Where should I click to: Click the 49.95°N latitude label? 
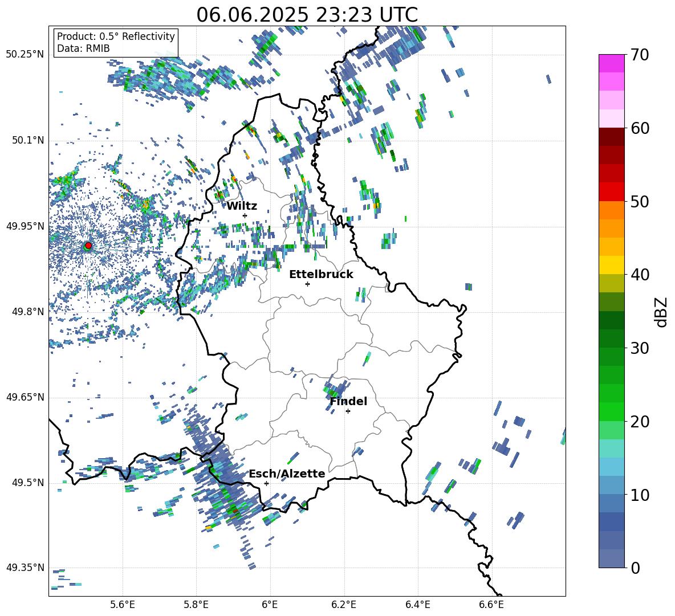point(25,226)
